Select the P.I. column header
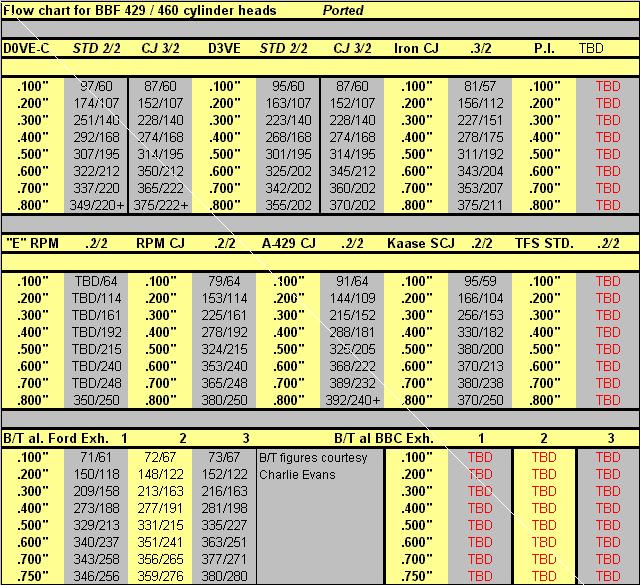The width and height of the screenshot is (640, 585). tap(544, 48)
